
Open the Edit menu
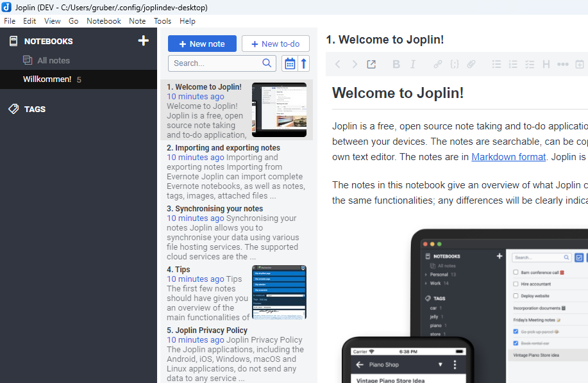pyautogui.click(x=29, y=21)
